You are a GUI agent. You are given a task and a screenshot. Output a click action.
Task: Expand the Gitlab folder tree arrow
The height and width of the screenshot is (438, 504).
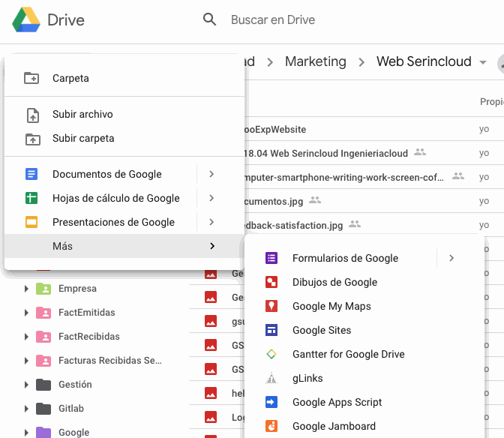(x=26, y=409)
